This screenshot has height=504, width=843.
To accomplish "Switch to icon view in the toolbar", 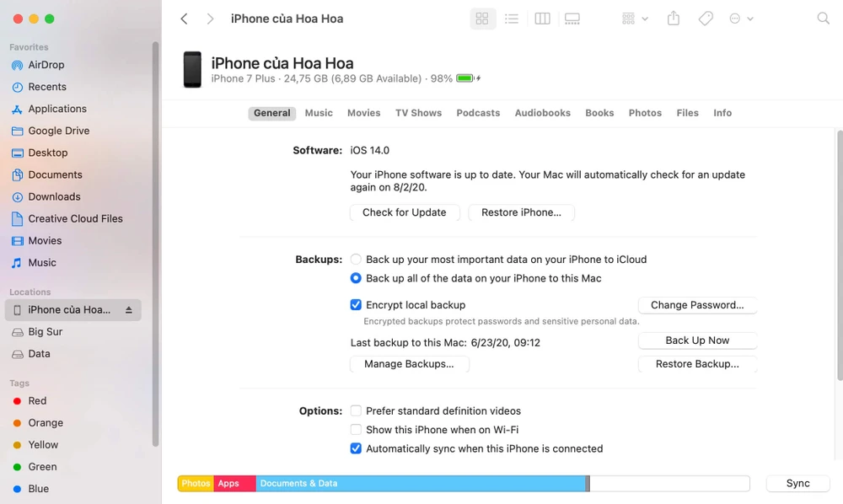I will click(x=482, y=18).
